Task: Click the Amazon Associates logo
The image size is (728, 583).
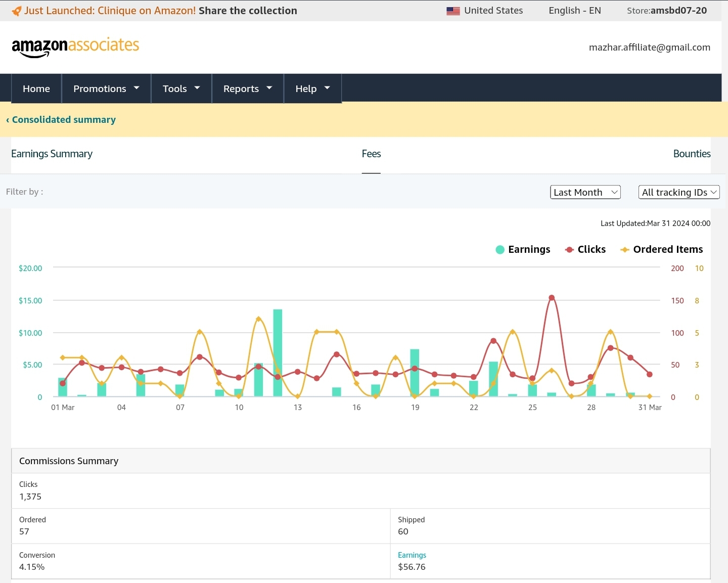Action: 75,47
